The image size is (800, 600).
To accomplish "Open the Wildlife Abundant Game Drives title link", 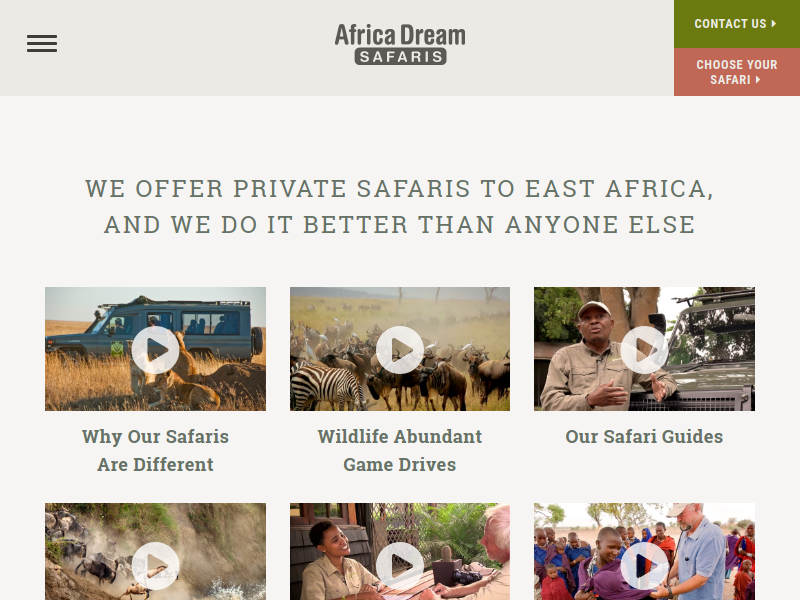I will pyautogui.click(x=399, y=451).
